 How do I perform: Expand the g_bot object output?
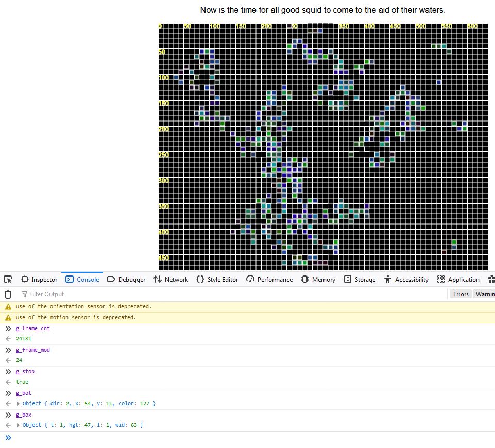point(19,404)
